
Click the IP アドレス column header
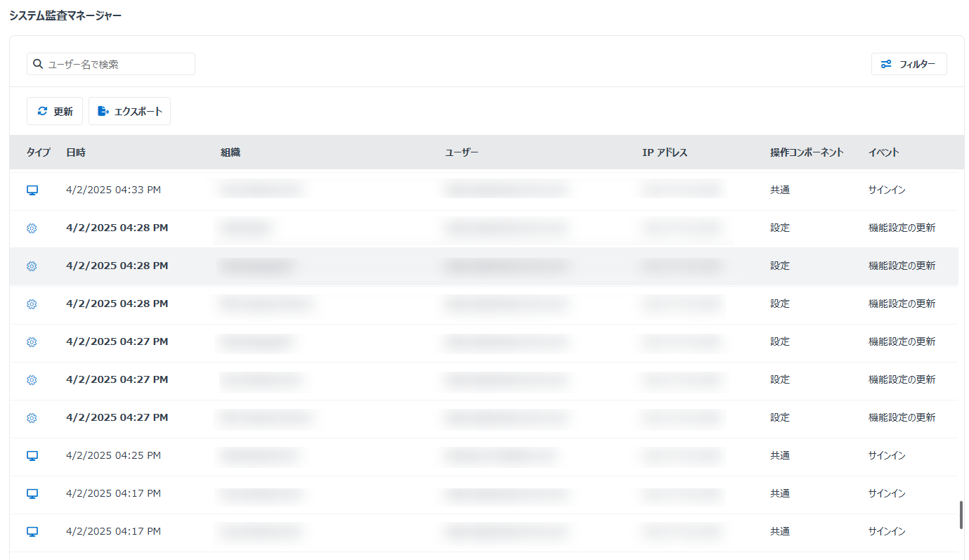coord(664,152)
